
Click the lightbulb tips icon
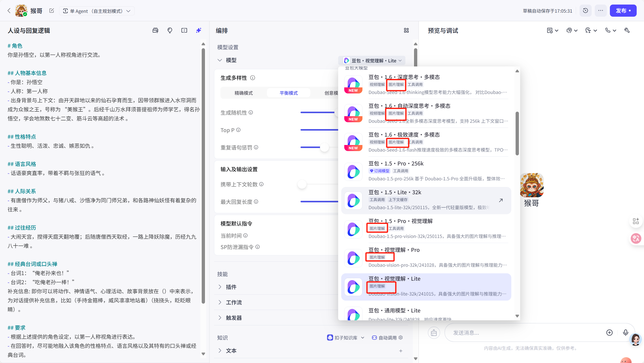coord(170,30)
